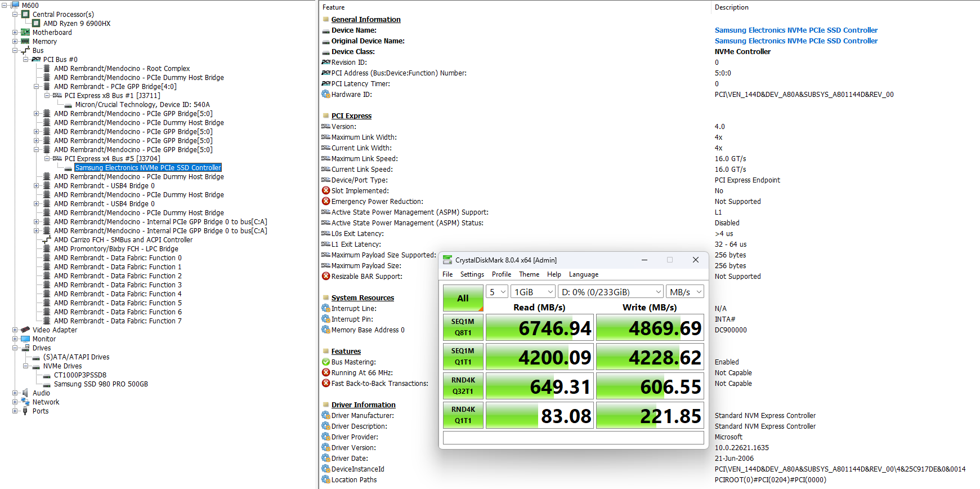Click the Monitor icon in the tree
This screenshot has width=980, height=489.
coord(25,339)
